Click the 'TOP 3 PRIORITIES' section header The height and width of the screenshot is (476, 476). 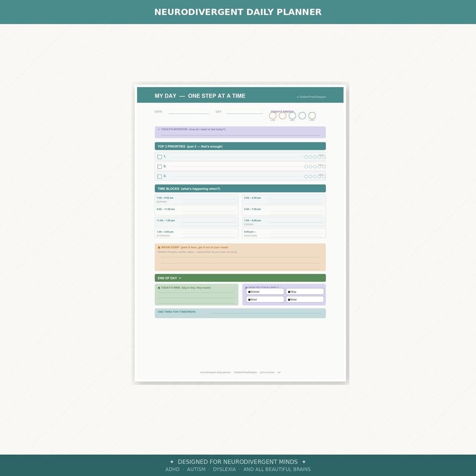tap(240, 146)
